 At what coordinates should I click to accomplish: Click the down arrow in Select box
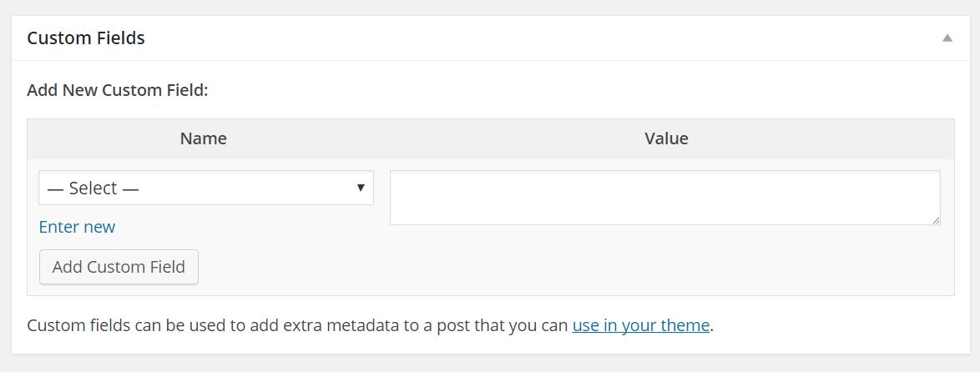[x=361, y=188]
